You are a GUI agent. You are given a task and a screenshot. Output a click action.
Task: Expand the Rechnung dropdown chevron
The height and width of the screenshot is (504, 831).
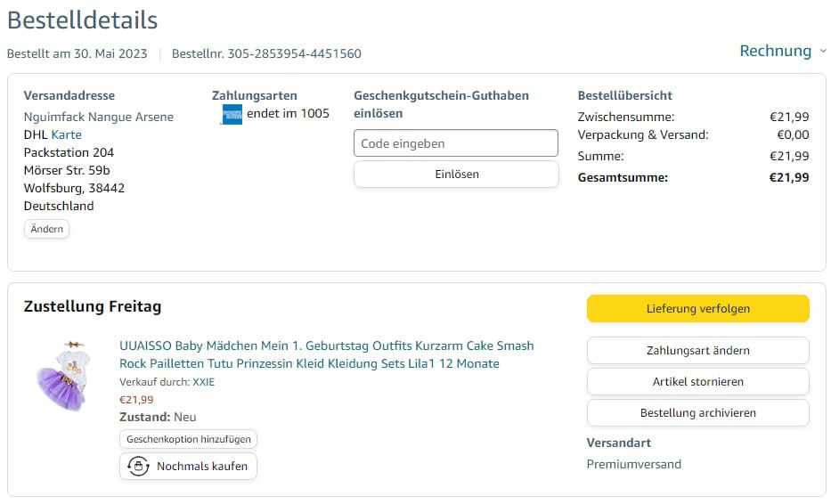click(x=823, y=52)
